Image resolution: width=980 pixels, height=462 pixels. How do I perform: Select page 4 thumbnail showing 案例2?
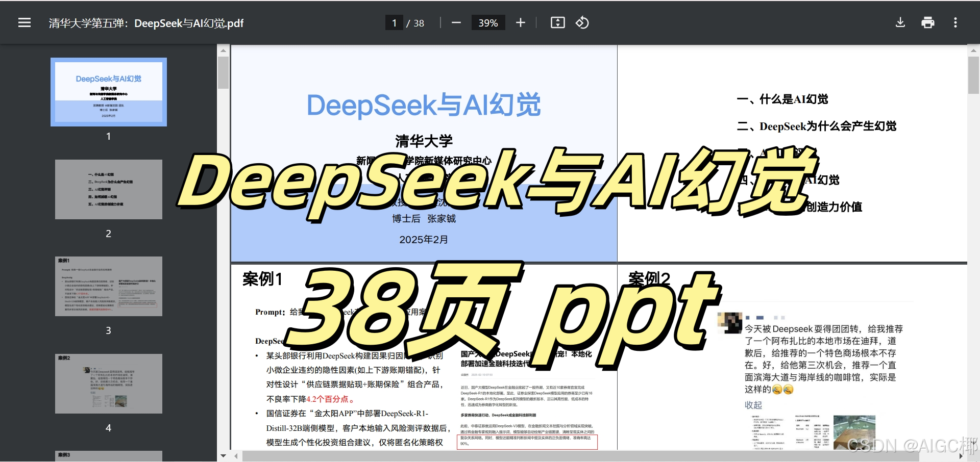pyautogui.click(x=108, y=383)
